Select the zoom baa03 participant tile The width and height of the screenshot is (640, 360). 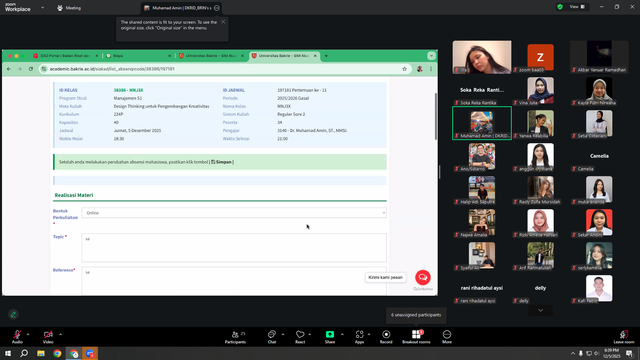[x=540, y=57]
